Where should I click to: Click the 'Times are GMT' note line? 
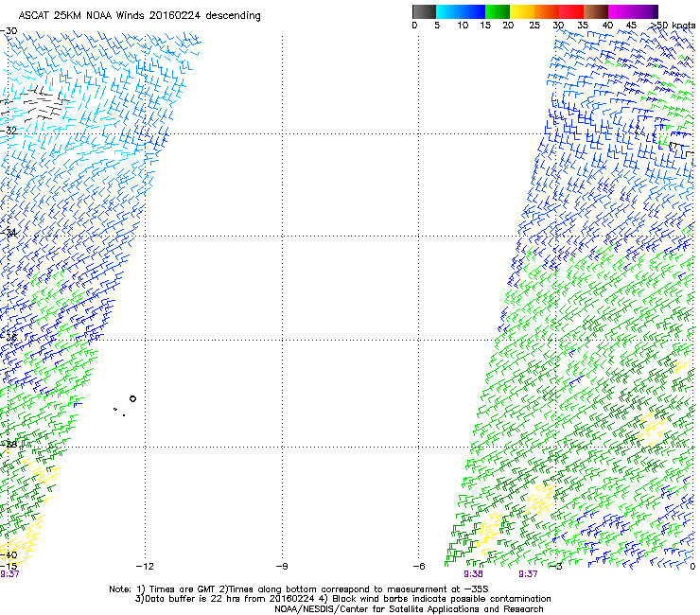coord(298,589)
